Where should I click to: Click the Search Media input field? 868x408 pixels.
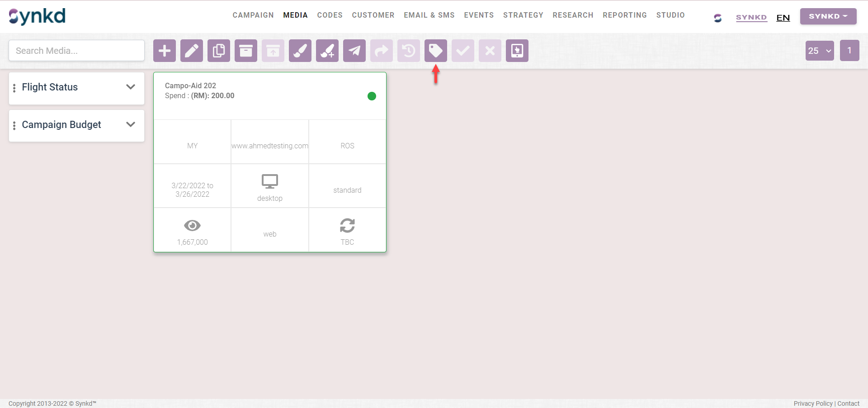tap(76, 51)
